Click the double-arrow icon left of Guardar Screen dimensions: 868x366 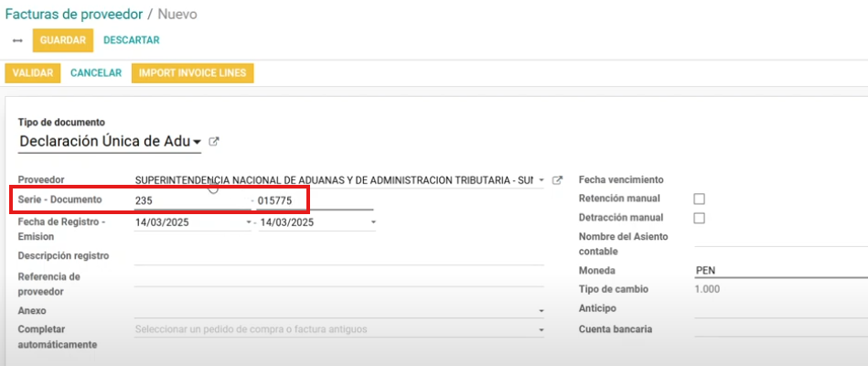[17, 41]
